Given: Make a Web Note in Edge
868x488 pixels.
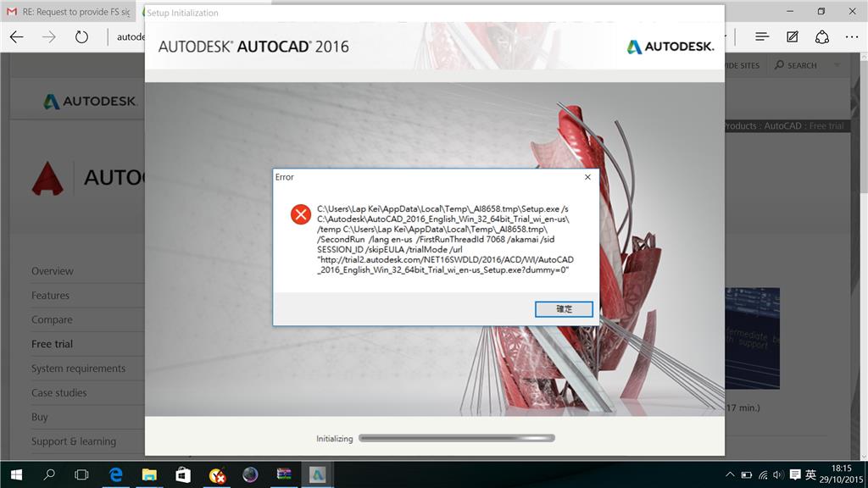Looking at the screenshot, I should point(793,37).
